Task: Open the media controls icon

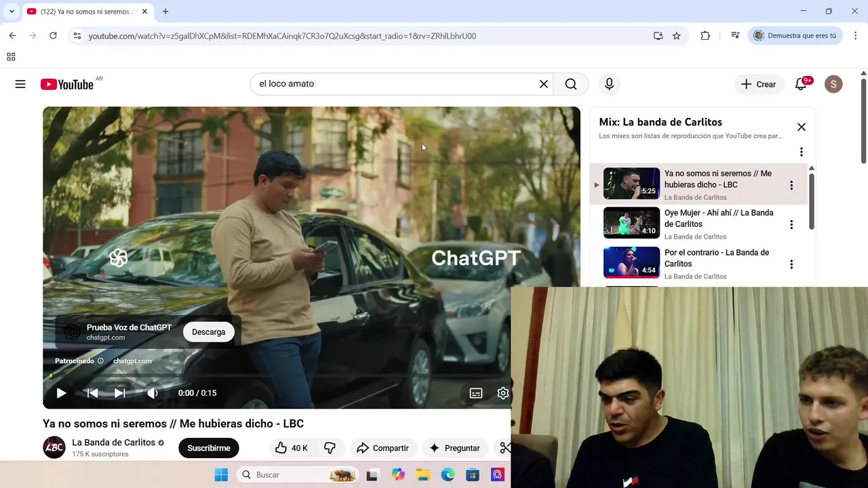Action: pos(735,35)
